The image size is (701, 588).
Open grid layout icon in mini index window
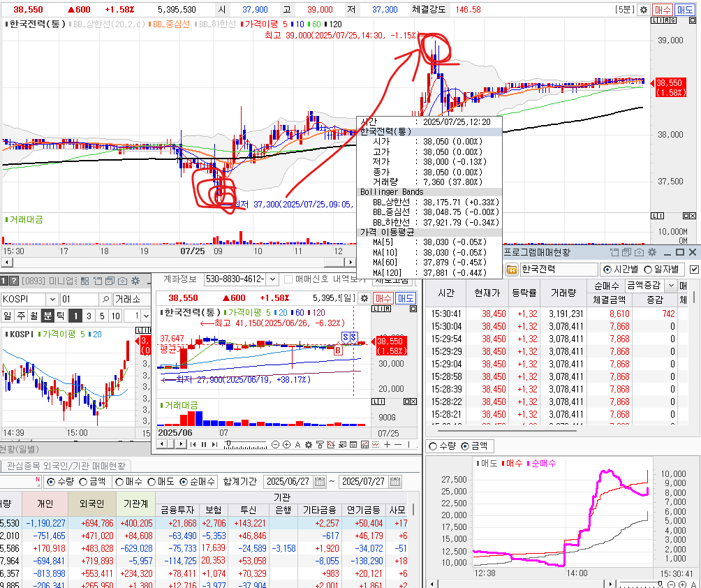(x=85, y=281)
